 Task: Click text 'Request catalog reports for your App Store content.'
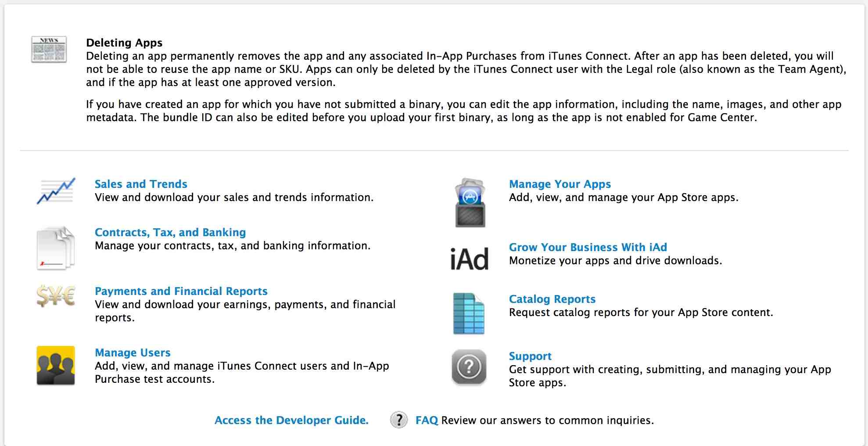[x=641, y=313]
